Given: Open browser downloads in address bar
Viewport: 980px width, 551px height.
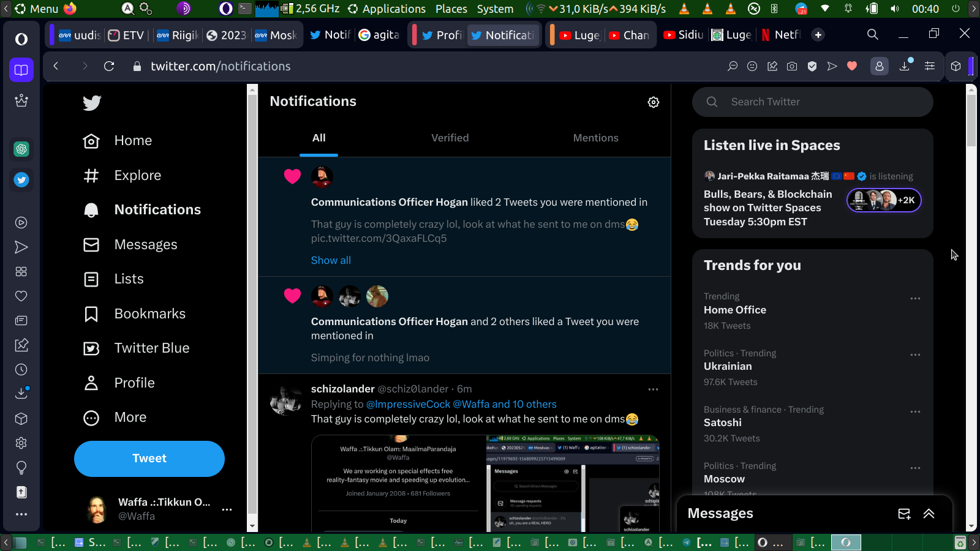Looking at the screenshot, I should [905, 66].
